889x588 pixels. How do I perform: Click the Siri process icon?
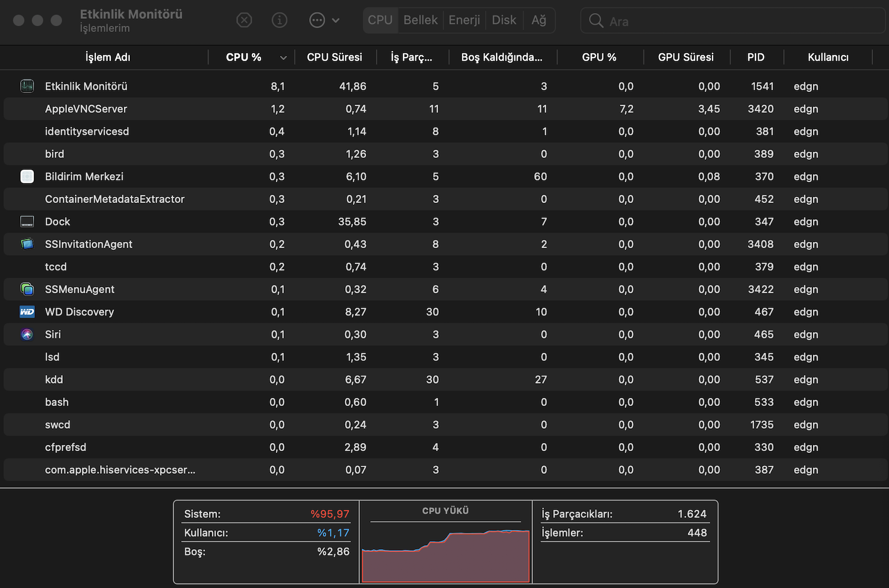pyautogui.click(x=27, y=335)
